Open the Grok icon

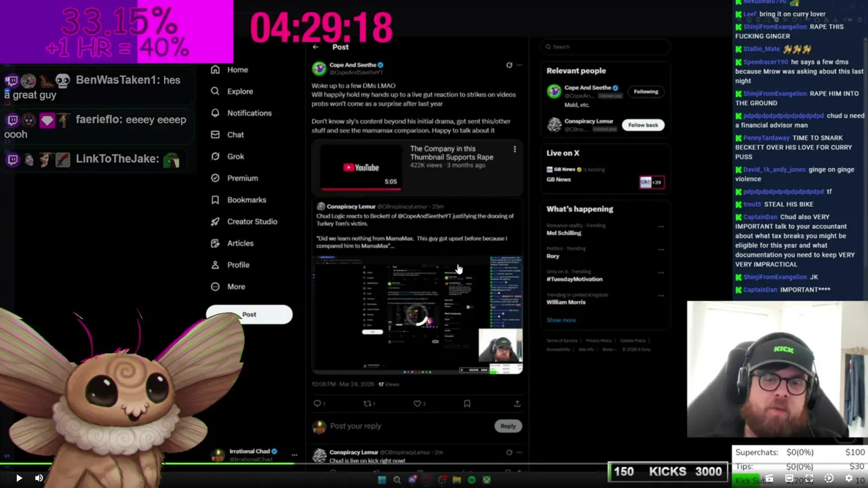pyautogui.click(x=215, y=157)
